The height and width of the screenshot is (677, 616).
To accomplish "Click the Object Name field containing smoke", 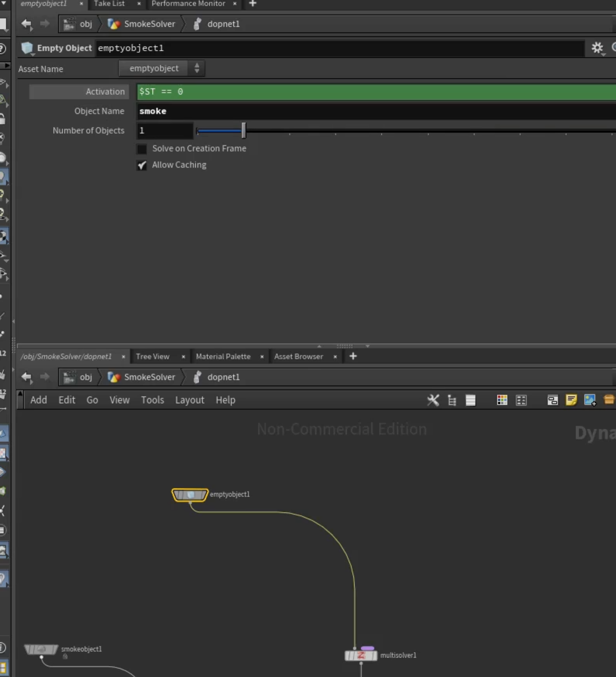I will point(376,111).
